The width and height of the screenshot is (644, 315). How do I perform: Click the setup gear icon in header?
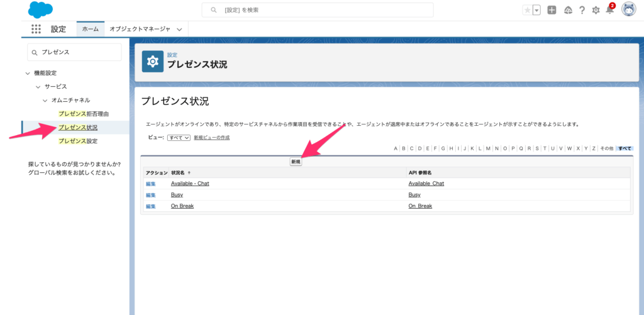pyautogui.click(x=596, y=10)
